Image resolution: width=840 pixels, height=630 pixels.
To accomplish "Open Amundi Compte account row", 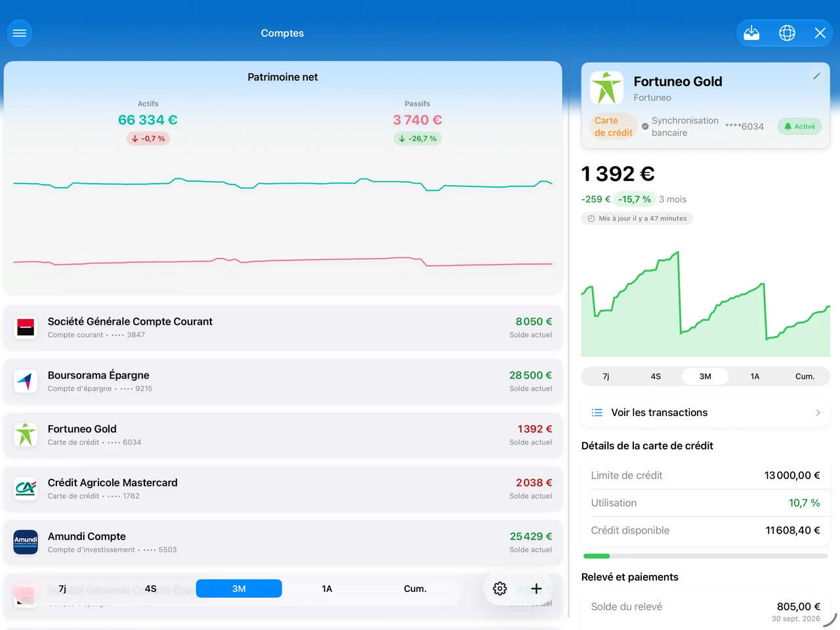I will tap(283, 542).
